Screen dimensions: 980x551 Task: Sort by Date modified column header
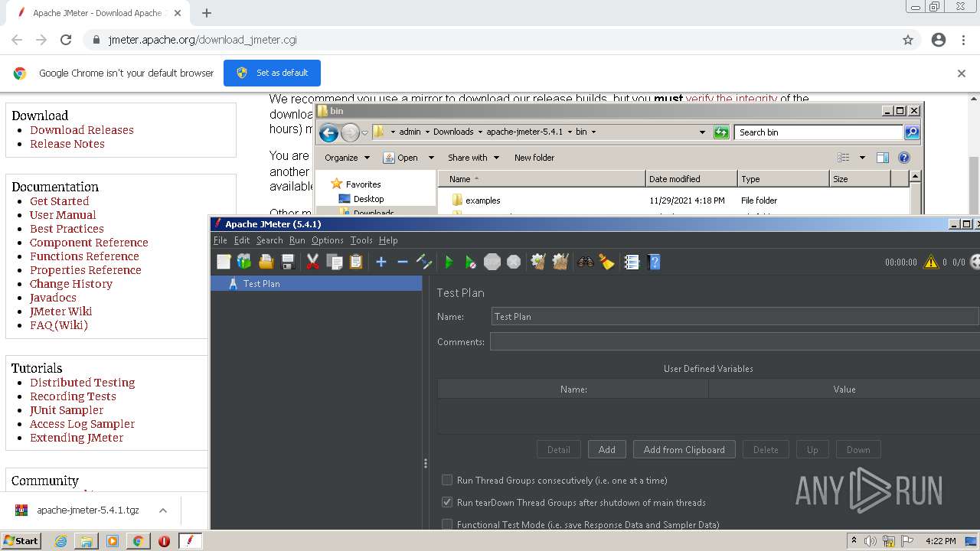pos(691,179)
